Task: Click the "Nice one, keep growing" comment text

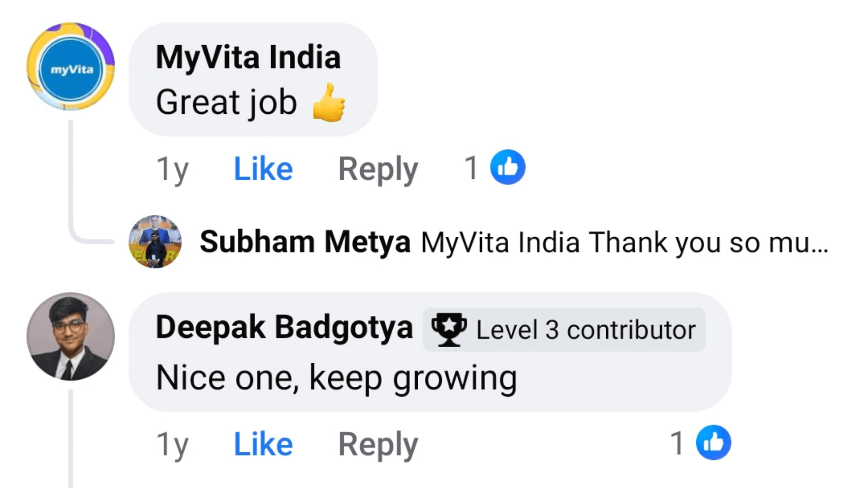Action: pyautogui.click(x=336, y=378)
